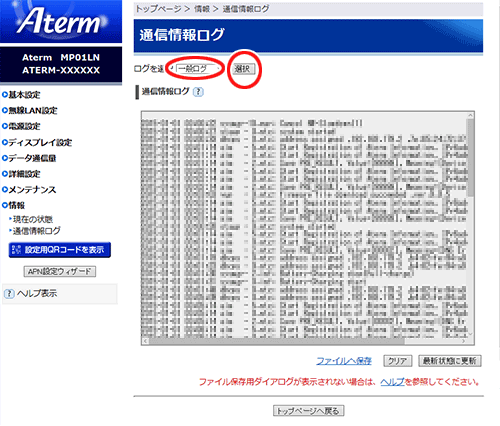This screenshot has width=500, height=426.
Task: Click the blue bullet beside メンテナンス
Action: (5, 190)
